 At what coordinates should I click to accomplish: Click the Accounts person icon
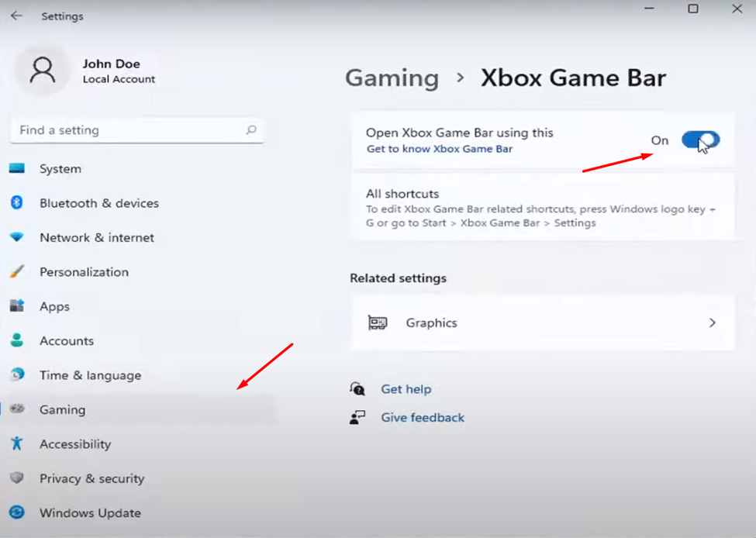(x=17, y=340)
